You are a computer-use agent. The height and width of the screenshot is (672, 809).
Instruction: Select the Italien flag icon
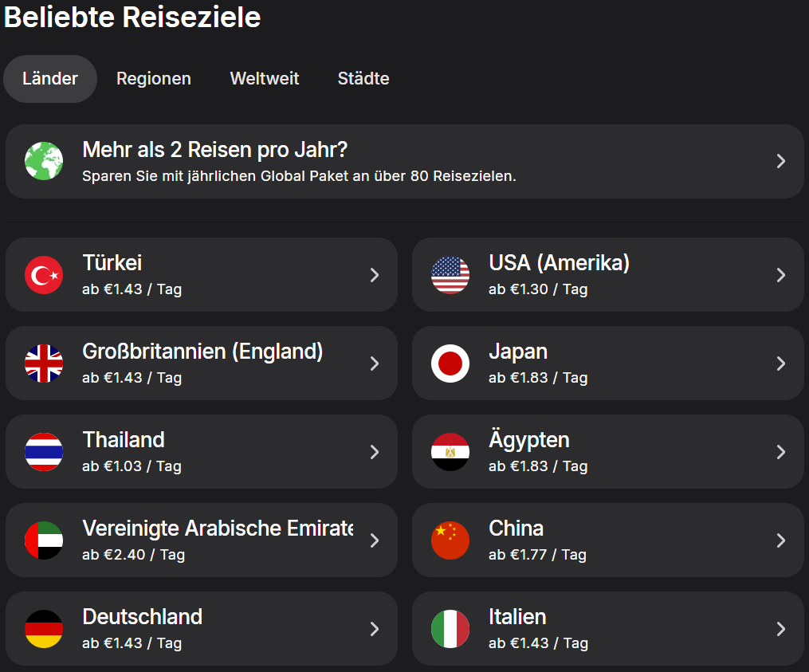[450, 629]
